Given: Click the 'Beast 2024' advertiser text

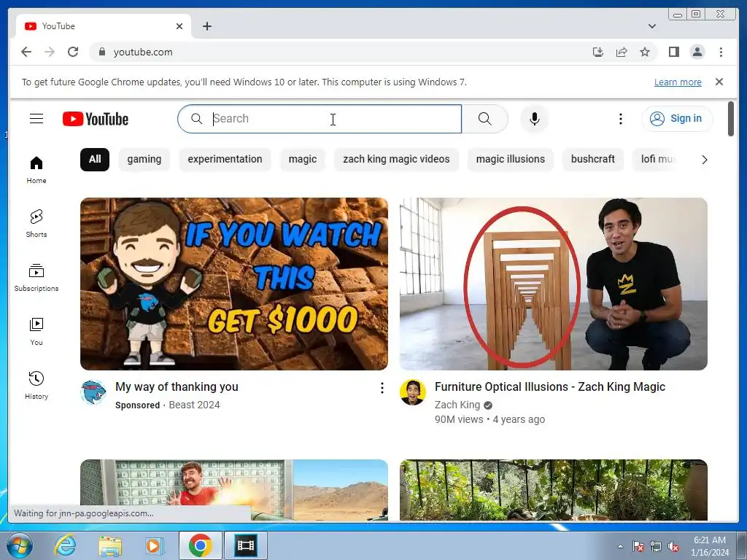Looking at the screenshot, I should click(x=194, y=405).
